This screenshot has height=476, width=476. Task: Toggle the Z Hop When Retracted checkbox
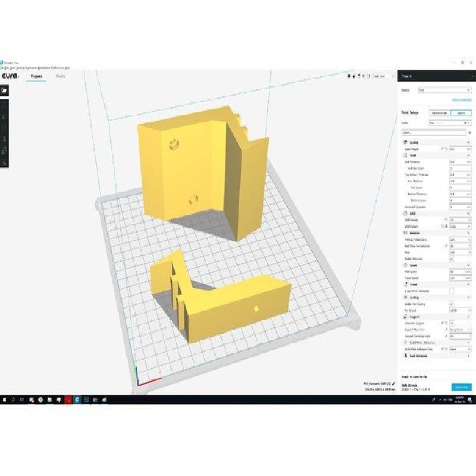(x=452, y=291)
